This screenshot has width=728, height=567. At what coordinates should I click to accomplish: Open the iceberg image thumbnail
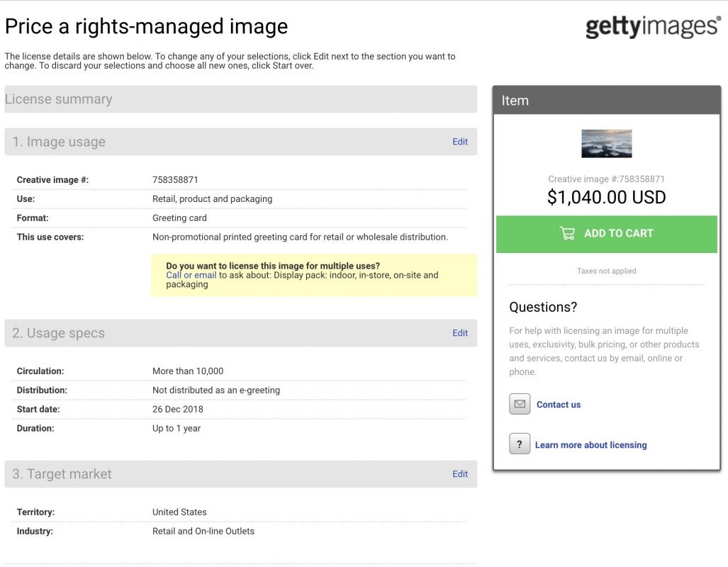tap(606, 143)
